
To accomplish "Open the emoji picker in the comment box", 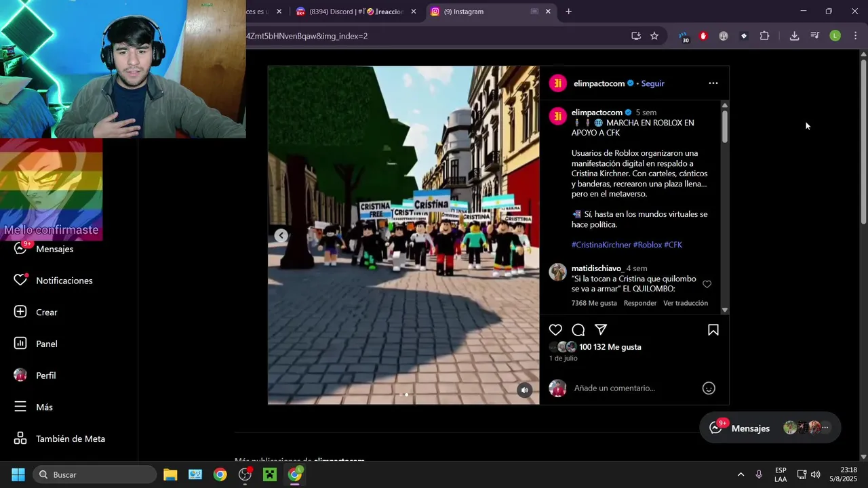I will tap(709, 388).
